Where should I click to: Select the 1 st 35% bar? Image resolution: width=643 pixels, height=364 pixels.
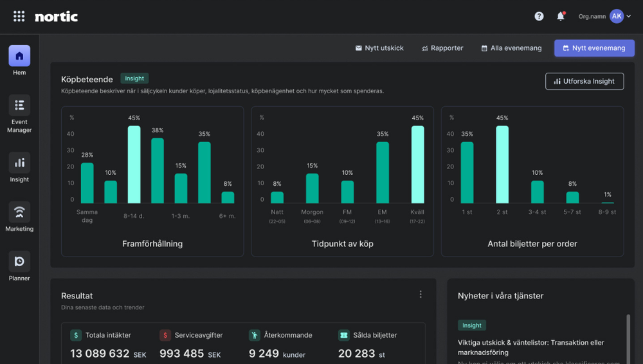pos(467,173)
